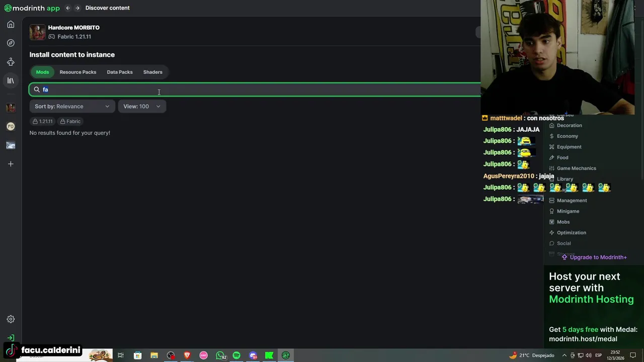Toggle the Minigame category filter
Viewport: 644px width, 362px height.
coord(564,211)
